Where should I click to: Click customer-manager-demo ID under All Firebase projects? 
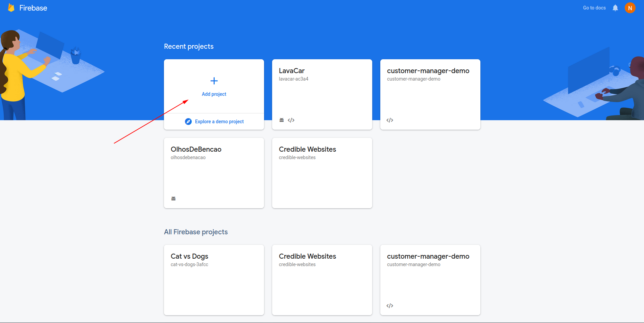coord(413,264)
